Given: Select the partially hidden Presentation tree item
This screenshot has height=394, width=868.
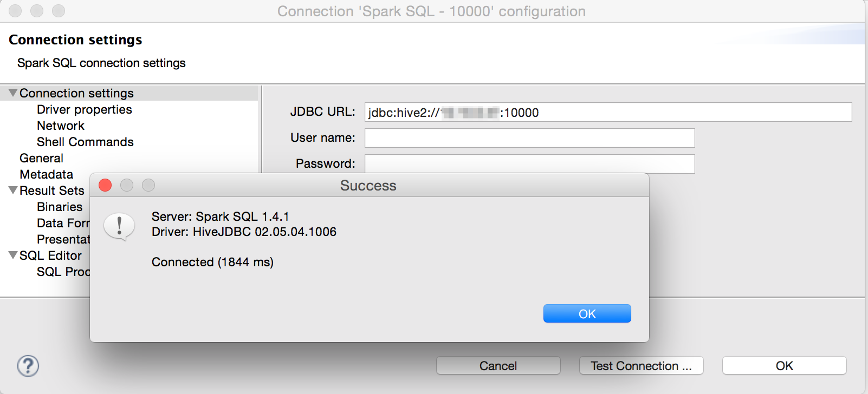Looking at the screenshot, I should (x=63, y=239).
